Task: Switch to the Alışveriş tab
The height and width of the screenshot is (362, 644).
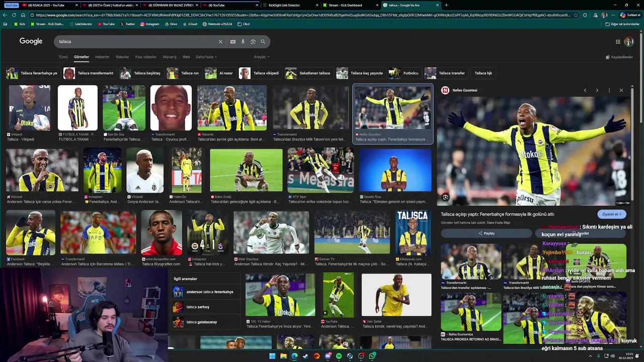Action: coord(170,57)
